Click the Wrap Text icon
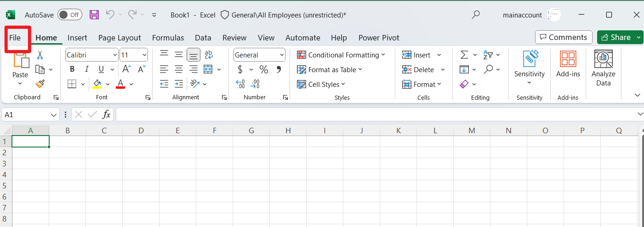Image resolution: width=644 pixels, height=227 pixels. [x=208, y=55]
